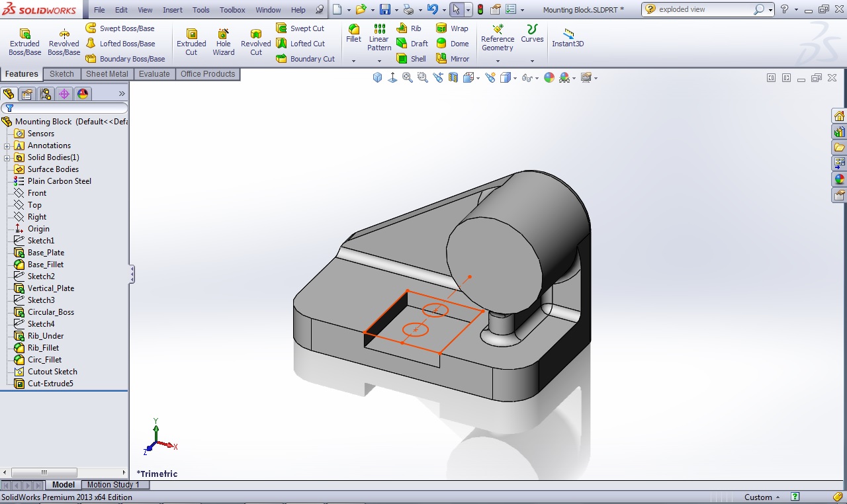The width and height of the screenshot is (847, 504).
Task: Choose Boundary Boss/Base command
Action: tap(125, 59)
